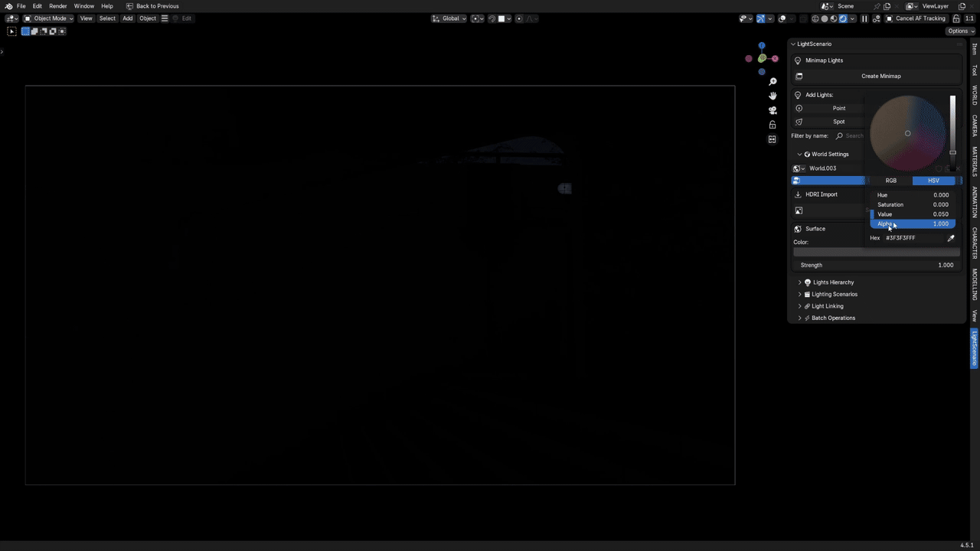
Task: Click the new ViewLayer copy icon
Action: click(x=962, y=6)
